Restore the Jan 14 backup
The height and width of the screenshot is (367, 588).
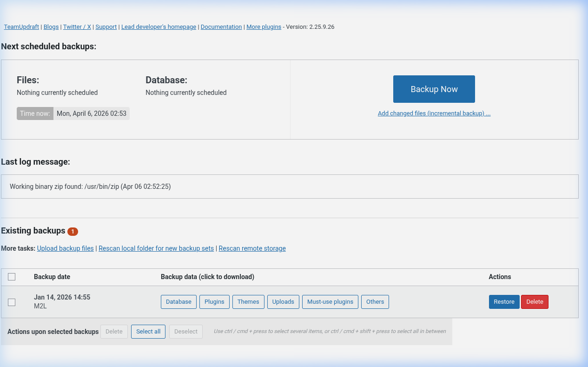(504, 301)
